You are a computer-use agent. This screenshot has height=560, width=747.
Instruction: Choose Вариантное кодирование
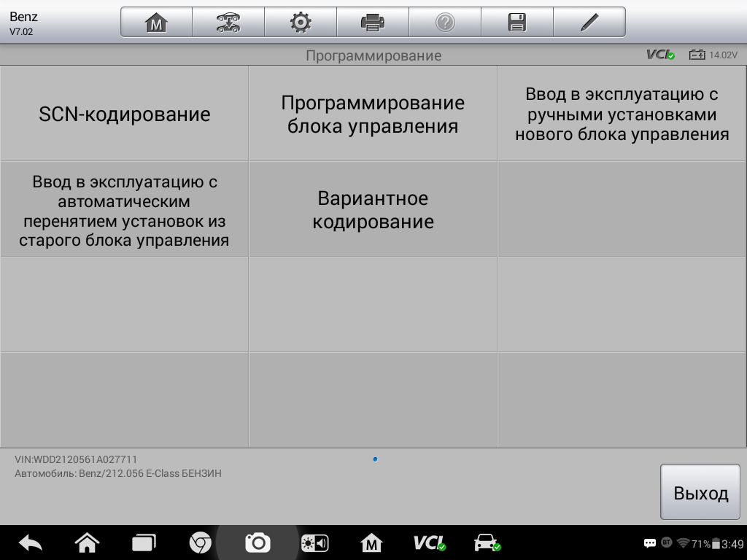[373, 209]
